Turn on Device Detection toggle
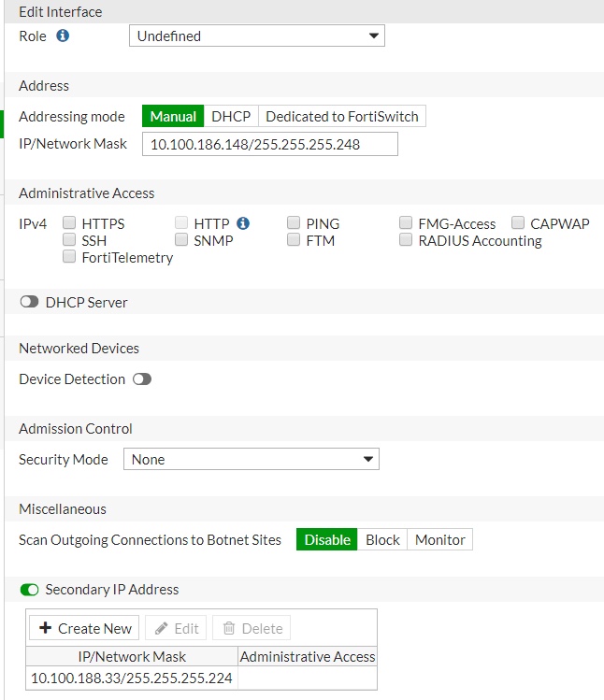 pos(142,379)
